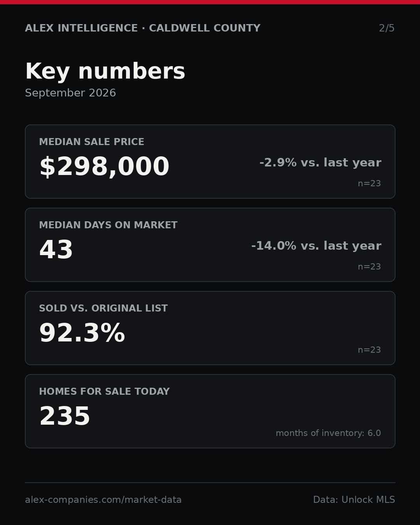Click the 2/5 page indicator

click(x=387, y=28)
